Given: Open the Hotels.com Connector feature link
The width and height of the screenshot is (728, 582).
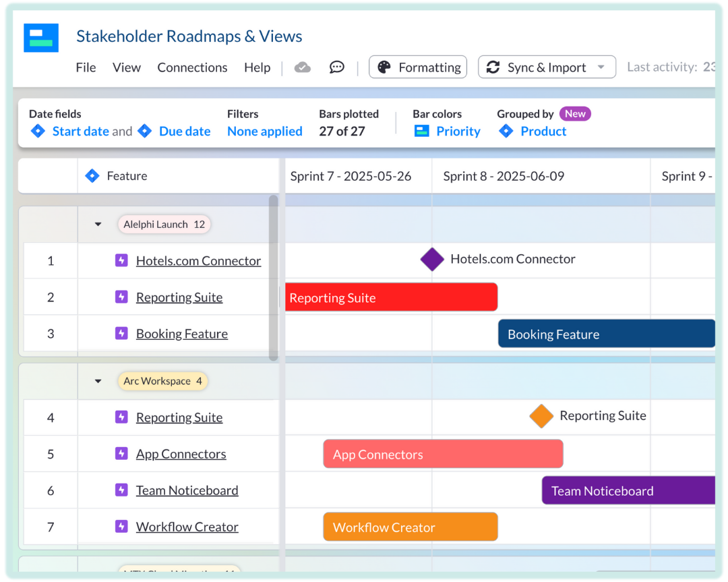Looking at the screenshot, I should coord(198,260).
